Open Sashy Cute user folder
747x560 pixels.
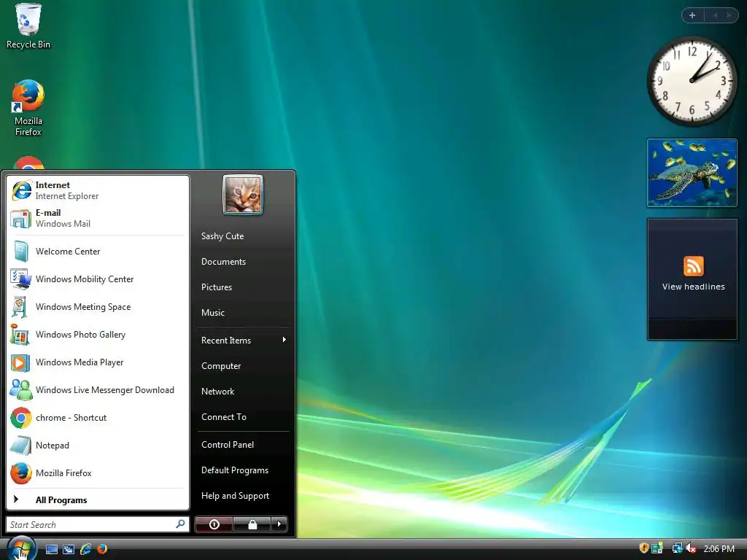[x=244, y=236]
